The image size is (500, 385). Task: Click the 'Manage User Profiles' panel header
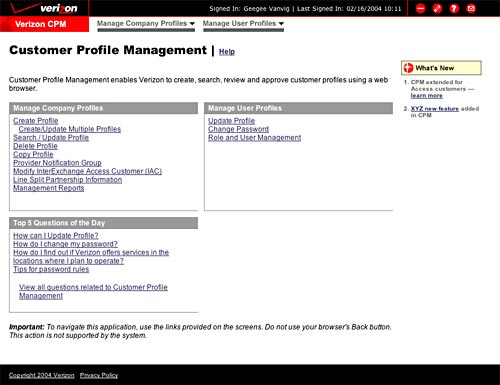298,108
